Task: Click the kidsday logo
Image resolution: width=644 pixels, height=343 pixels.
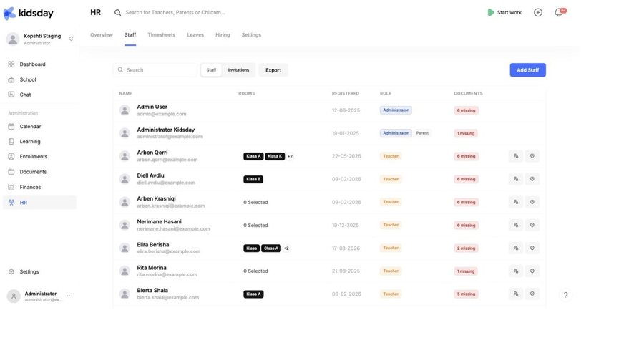Action: pos(29,13)
